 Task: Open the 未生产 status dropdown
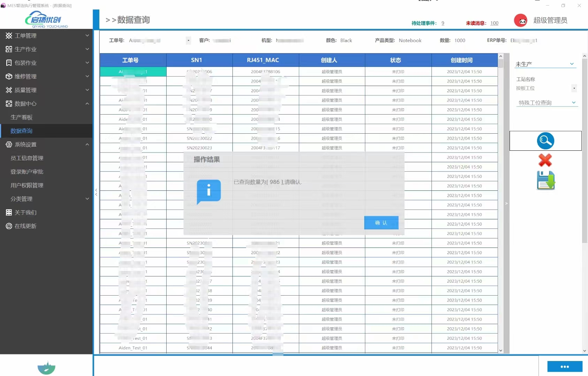(545, 64)
